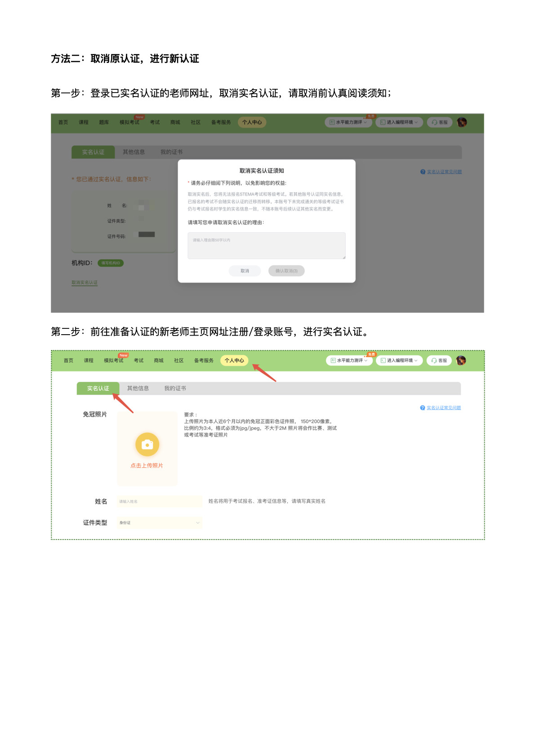The image size is (535, 756).
Task: Click the user avatar in step two screenshot
Action: click(x=461, y=360)
